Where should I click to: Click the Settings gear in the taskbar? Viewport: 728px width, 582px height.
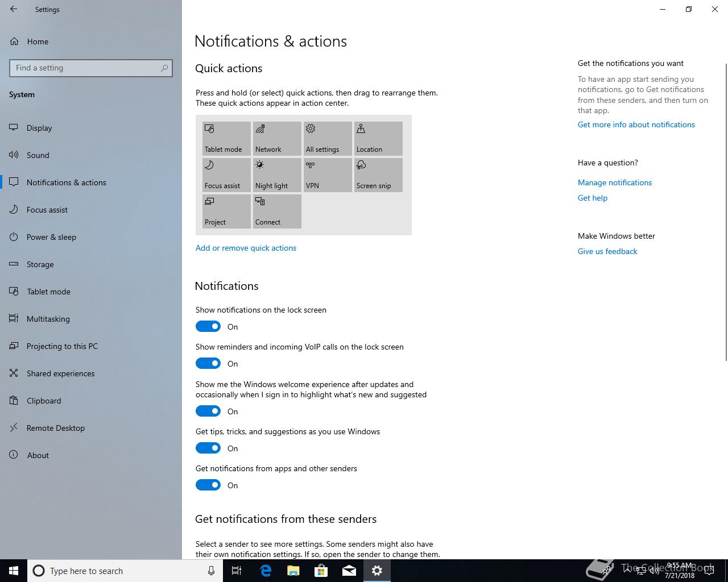[x=377, y=571]
